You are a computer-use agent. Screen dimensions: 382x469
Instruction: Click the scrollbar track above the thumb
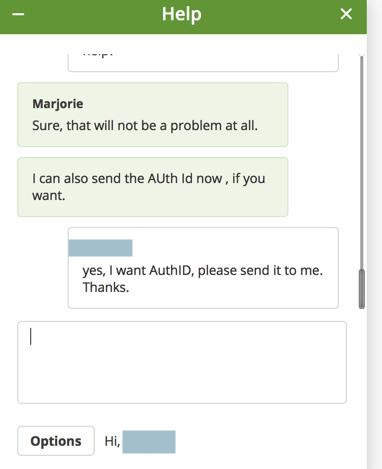coord(362,163)
